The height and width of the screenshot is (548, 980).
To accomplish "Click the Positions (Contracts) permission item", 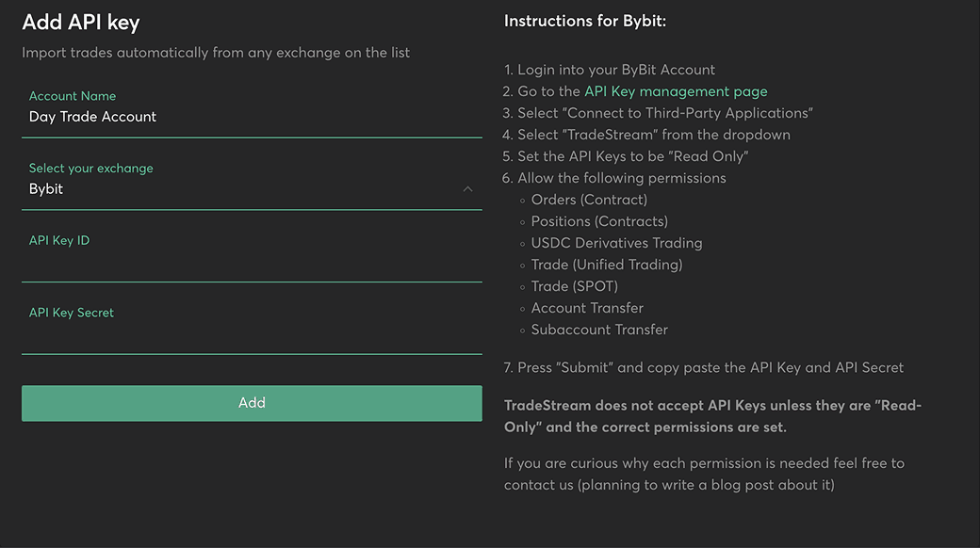I will pos(599,221).
